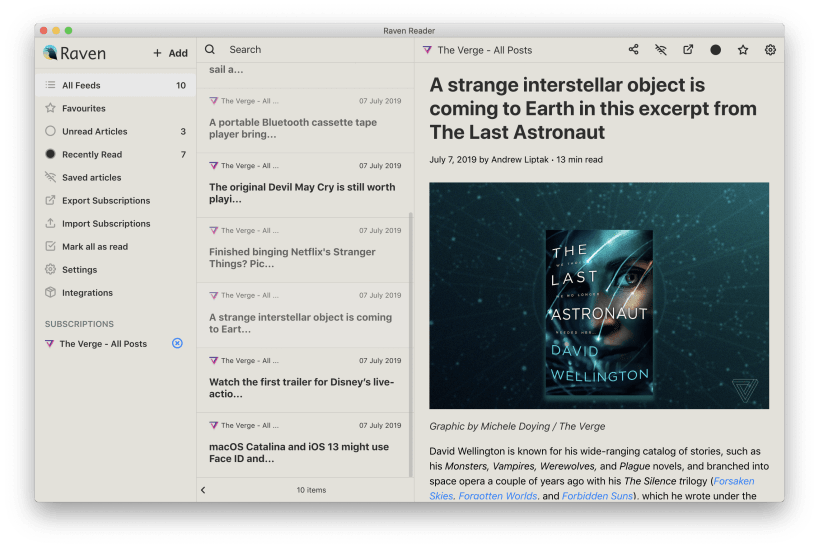Click the Export Subscriptions icon
Screen dimensions: 819x548
pyautogui.click(x=50, y=200)
